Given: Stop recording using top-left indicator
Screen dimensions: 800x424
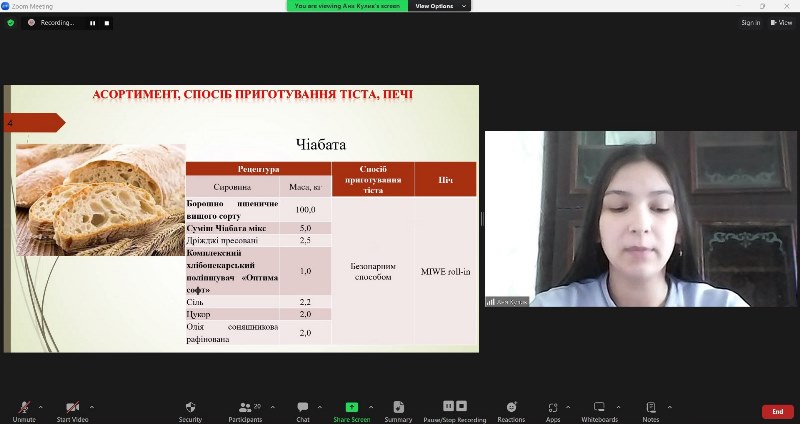Looking at the screenshot, I should coord(107,23).
